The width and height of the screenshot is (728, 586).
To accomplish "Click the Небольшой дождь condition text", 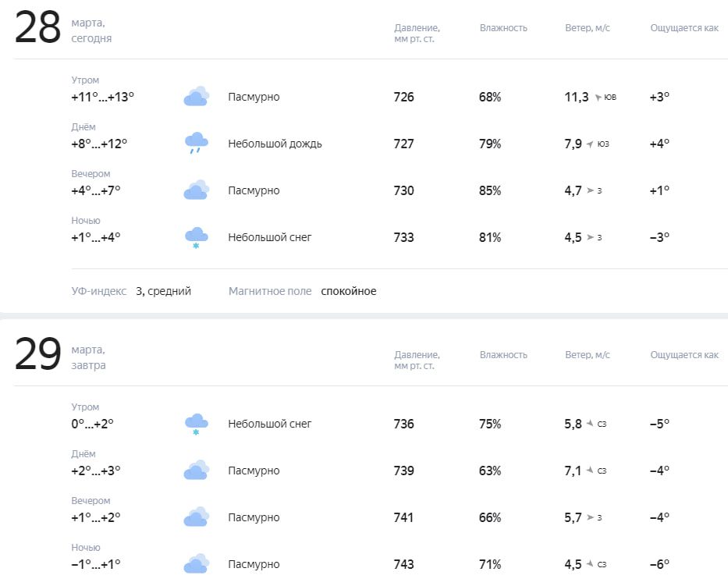I will pos(275,144).
